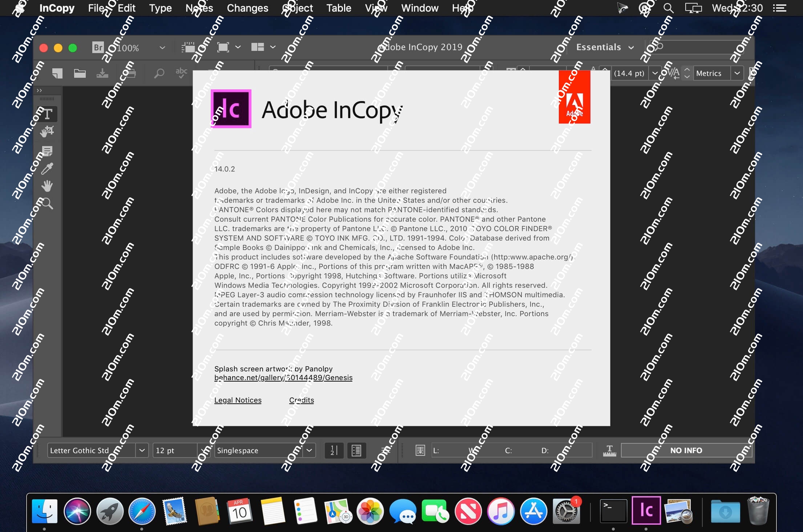Open the Essentials workspace switcher

tap(605, 47)
